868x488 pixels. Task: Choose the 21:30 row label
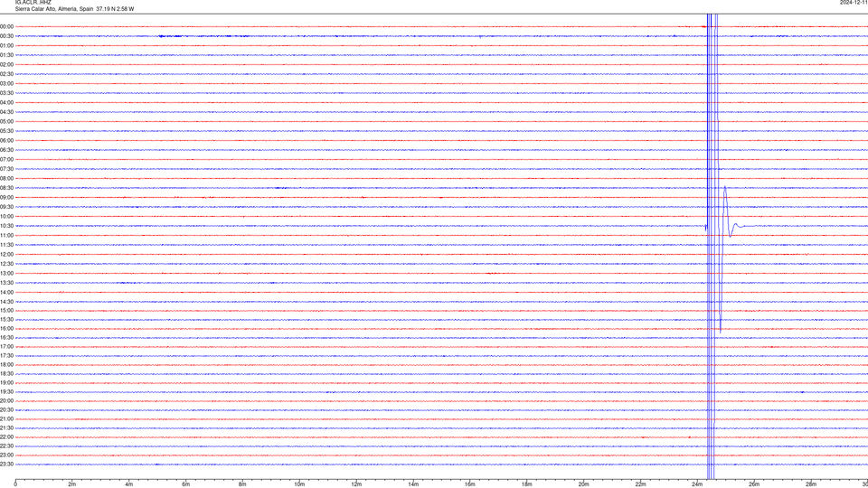(x=6, y=428)
